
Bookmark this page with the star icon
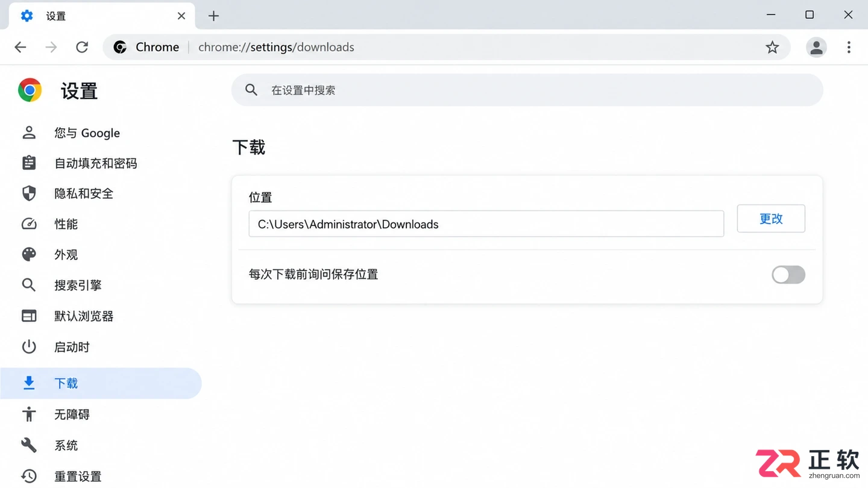[772, 47]
